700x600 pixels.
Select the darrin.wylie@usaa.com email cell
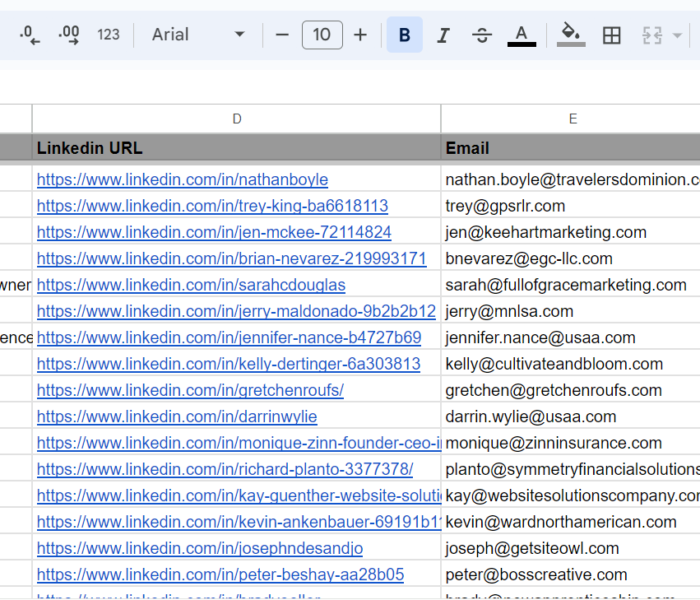point(571,417)
